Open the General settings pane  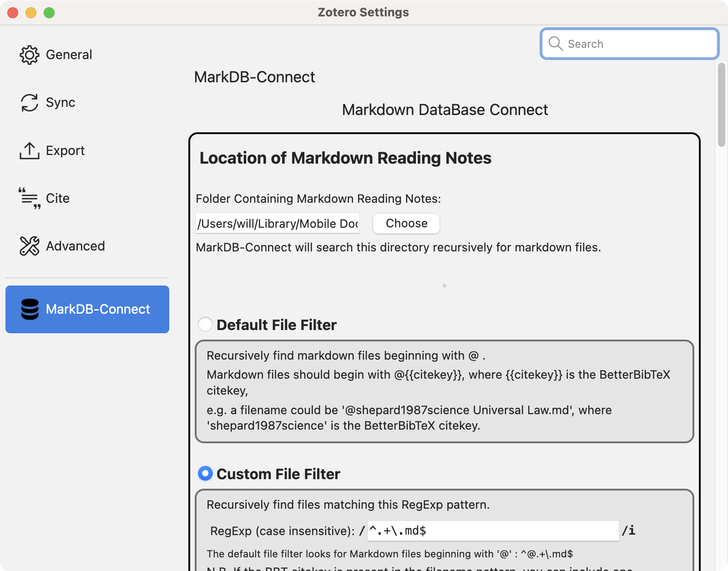coord(87,55)
